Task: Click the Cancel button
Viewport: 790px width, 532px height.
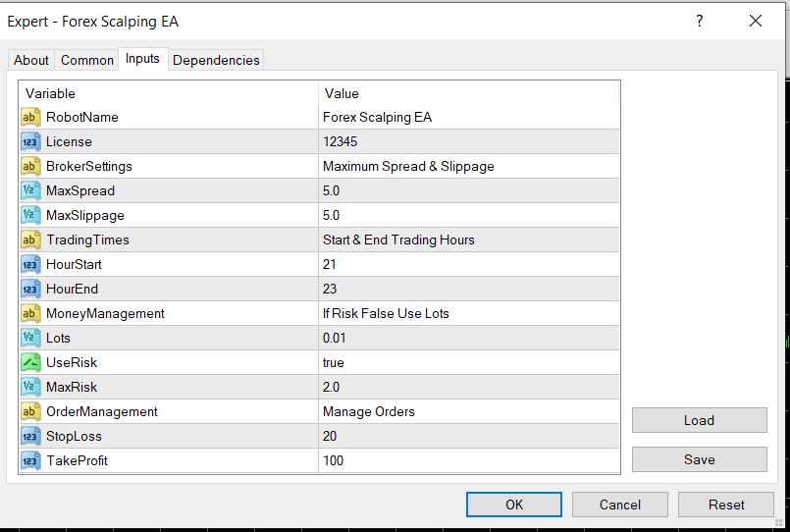Action: (619, 505)
